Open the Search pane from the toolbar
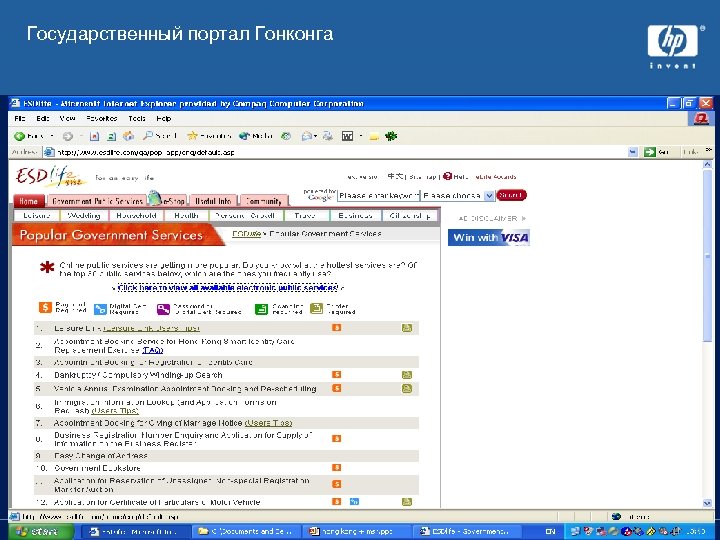Screen dimensions: 720x540 tap(159, 136)
